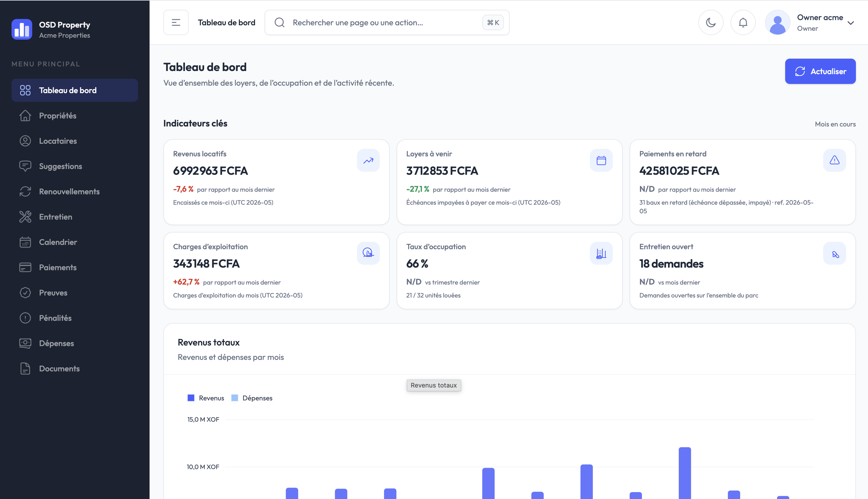This screenshot has width=868, height=499.
Task: Click the Mois en cours label
Action: point(835,124)
